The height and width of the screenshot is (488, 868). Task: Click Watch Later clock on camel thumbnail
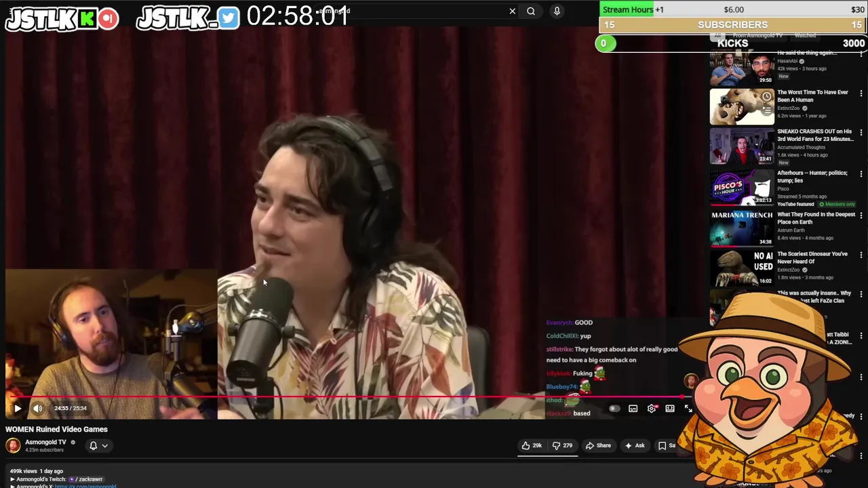coord(766,96)
